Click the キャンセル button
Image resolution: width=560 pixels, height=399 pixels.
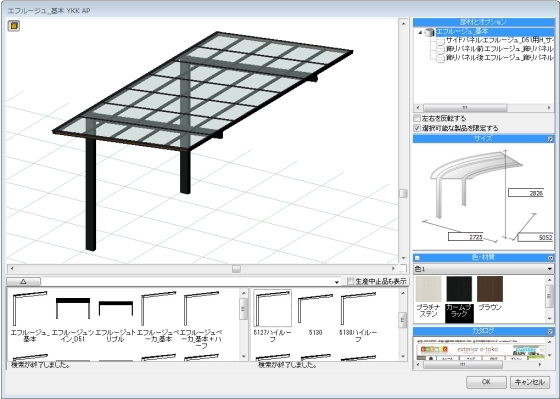tap(530, 382)
